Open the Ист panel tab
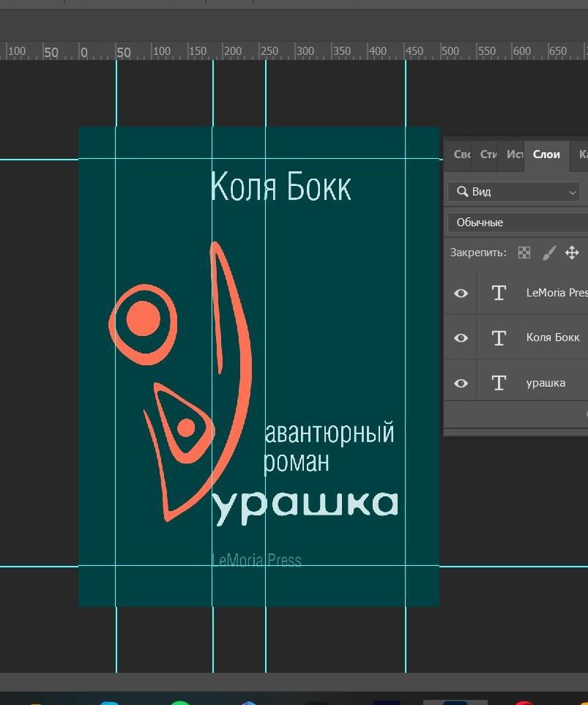The width and height of the screenshot is (588, 705). (515, 154)
